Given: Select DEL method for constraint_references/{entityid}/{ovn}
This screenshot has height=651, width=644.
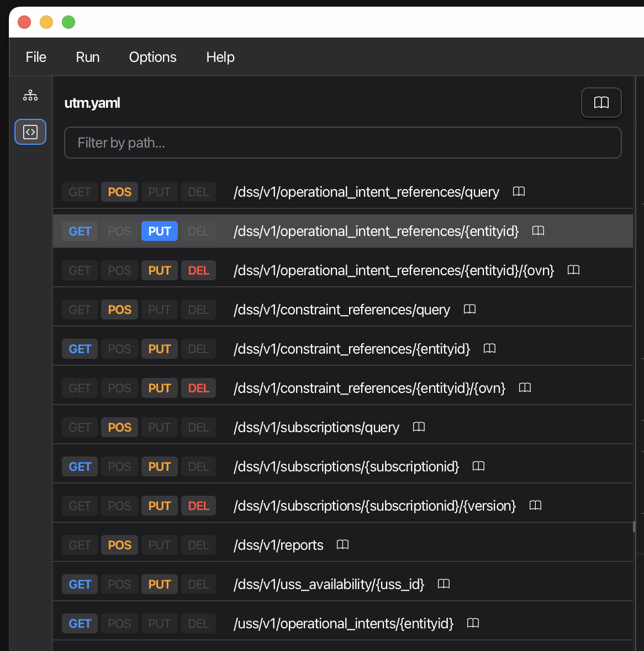Looking at the screenshot, I should 198,388.
